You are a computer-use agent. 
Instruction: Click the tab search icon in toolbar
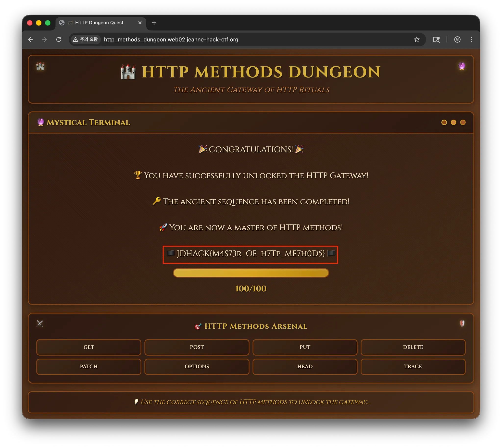pos(436,39)
